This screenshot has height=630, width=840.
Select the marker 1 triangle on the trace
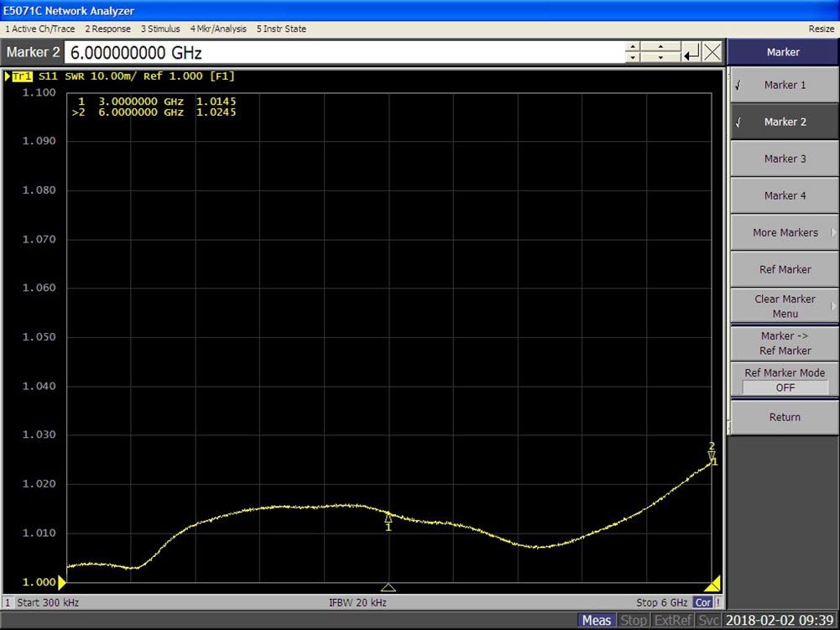click(388, 518)
